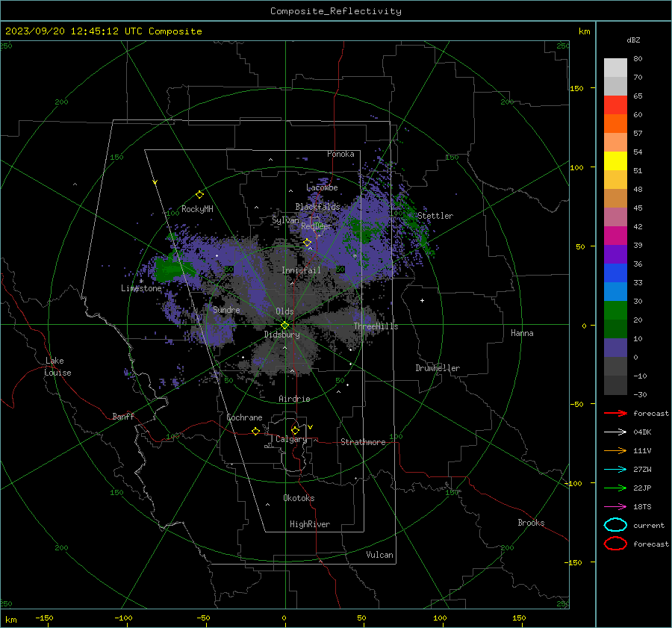Click the cyan current ellipse icon
This screenshot has height=628, width=672.
(615, 525)
